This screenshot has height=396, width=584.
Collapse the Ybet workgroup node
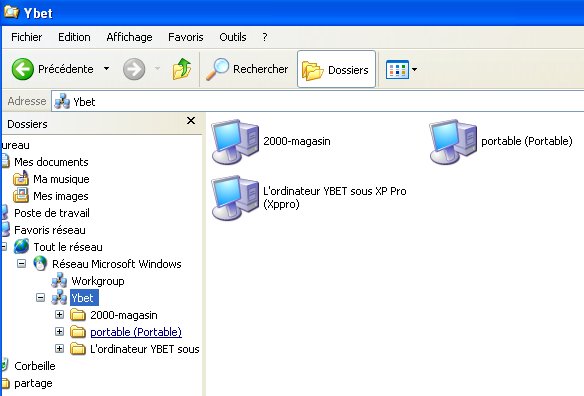coord(40,298)
